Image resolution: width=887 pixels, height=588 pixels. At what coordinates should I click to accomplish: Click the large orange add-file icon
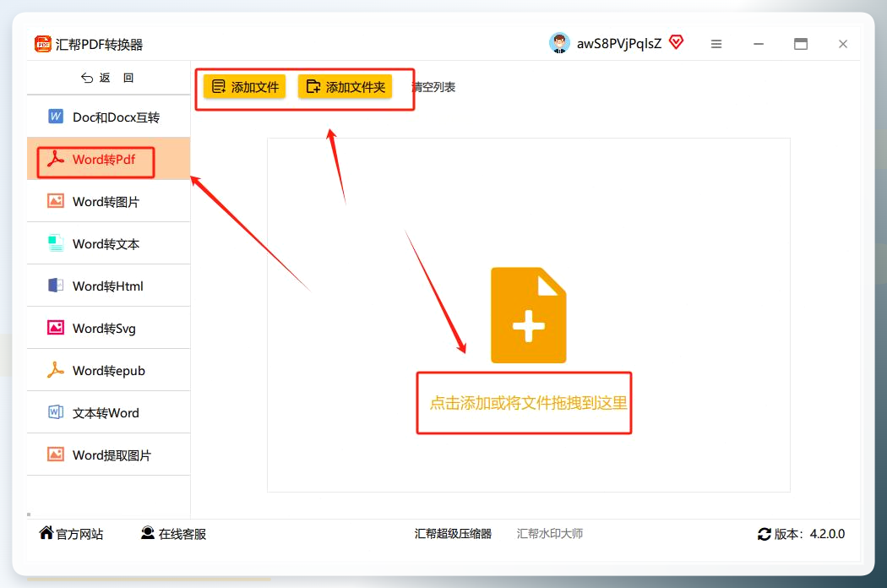click(x=528, y=315)
